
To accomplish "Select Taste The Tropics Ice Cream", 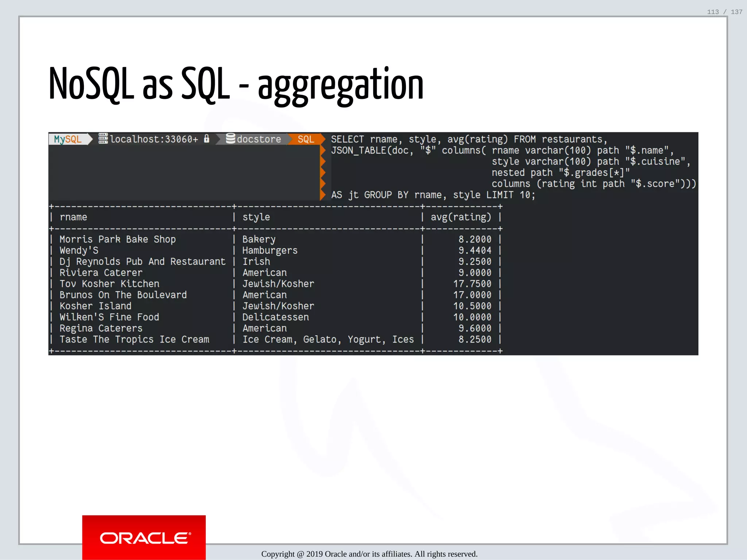I will point(134,339).
